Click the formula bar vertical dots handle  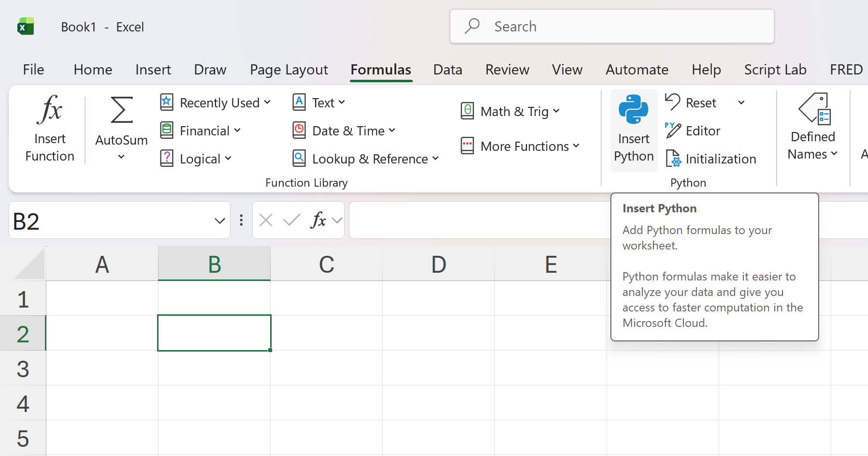[241, 221]
